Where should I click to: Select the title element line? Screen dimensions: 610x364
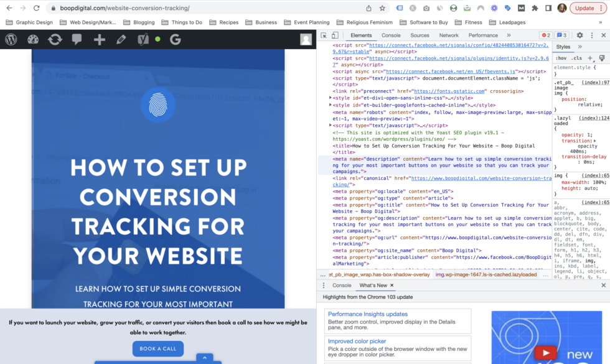(x=434, y=149)
